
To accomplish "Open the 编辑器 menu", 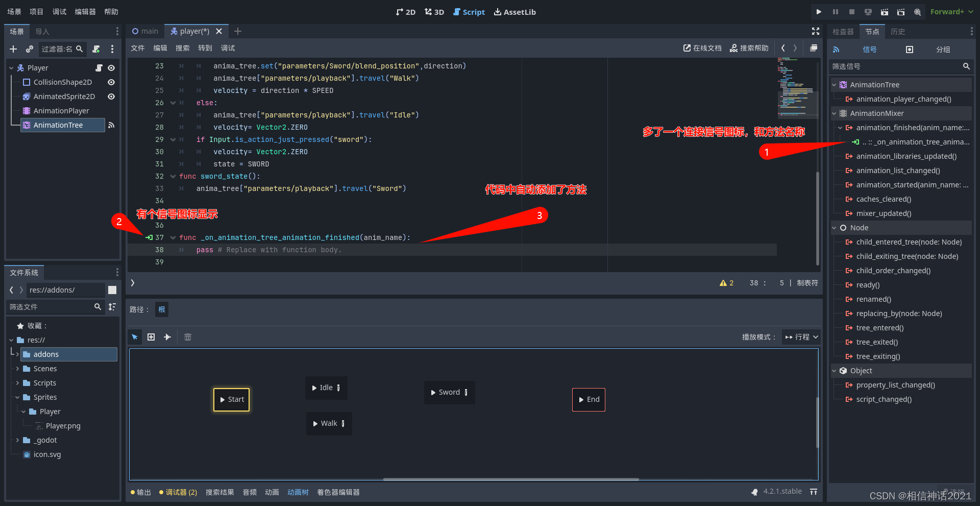I will pos(85,12).
